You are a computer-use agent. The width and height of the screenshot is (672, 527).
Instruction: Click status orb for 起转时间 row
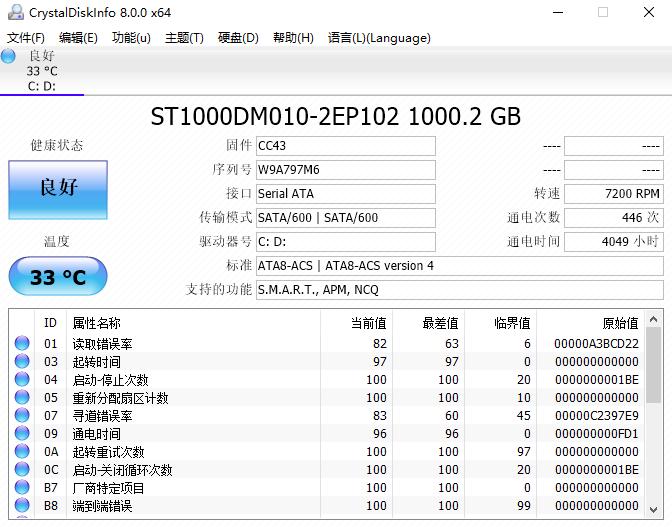[22, 362]
